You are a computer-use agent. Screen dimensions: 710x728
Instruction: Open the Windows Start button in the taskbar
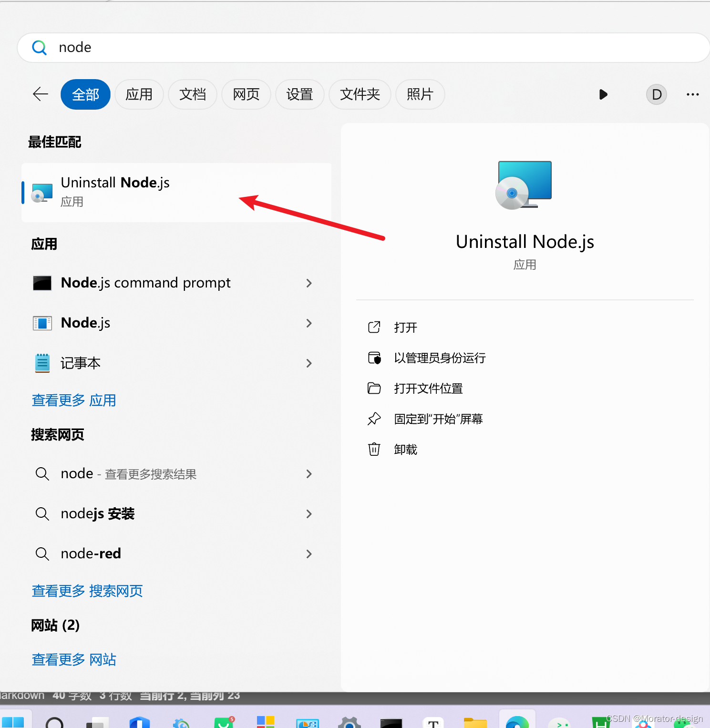click(x=16, y=722)
